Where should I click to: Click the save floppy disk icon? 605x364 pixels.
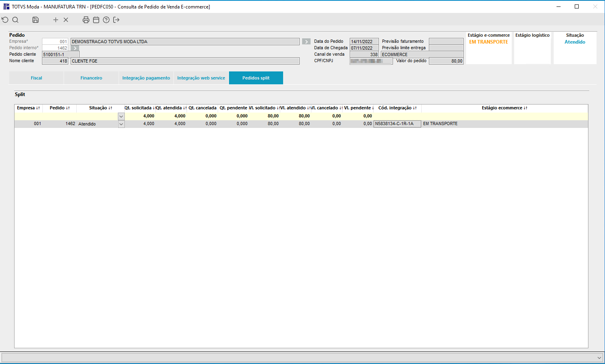pos(36,20)
